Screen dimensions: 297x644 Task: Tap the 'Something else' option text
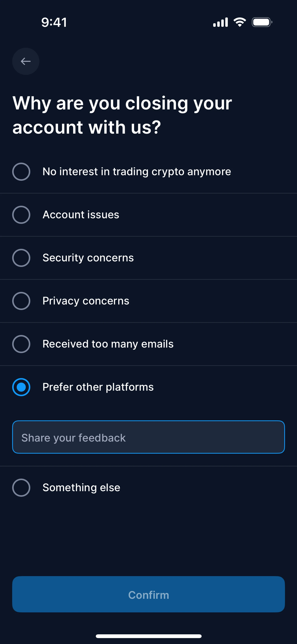coord(81,488)
